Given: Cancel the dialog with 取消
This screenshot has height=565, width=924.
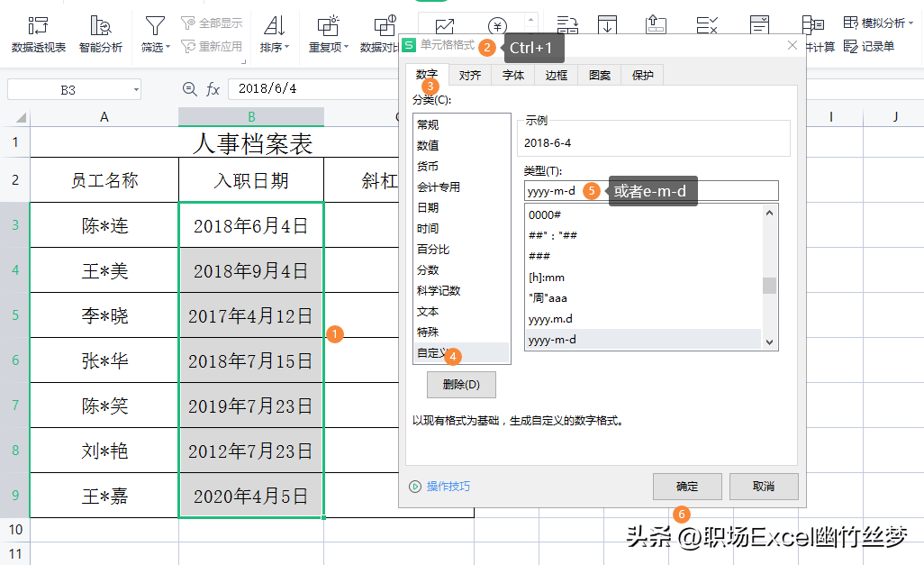Looking at the screenshot, I should (x=764, y=486).
